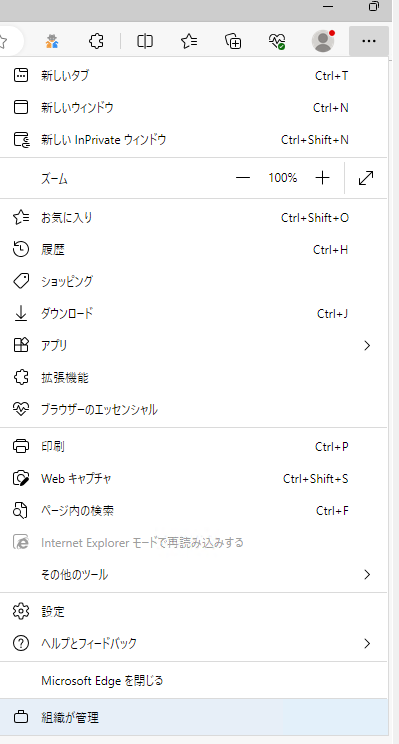The image size is (399, 744).
Task: Choose Web キャプチャ from the menu
Action: (x=194, y=478)
